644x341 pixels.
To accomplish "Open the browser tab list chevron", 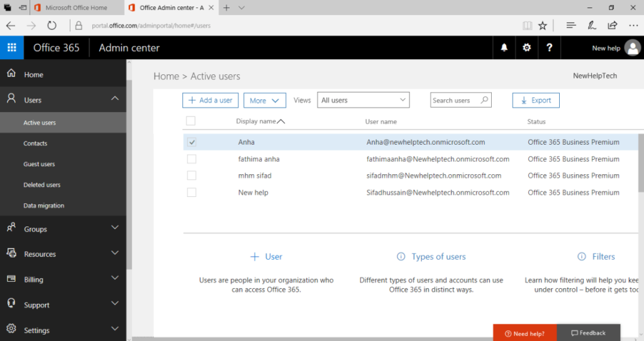I will pyautogui.click(x=241, y=8).
